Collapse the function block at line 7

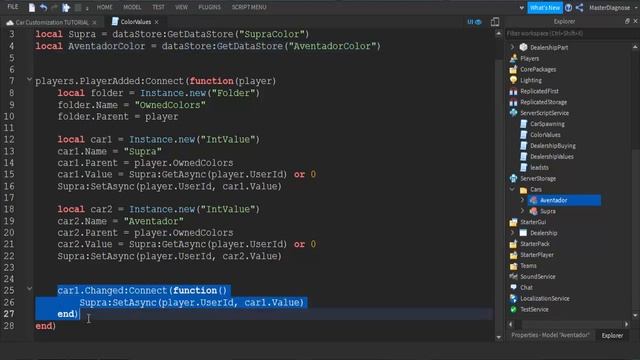pyautogui.click(x=29, y=80)
